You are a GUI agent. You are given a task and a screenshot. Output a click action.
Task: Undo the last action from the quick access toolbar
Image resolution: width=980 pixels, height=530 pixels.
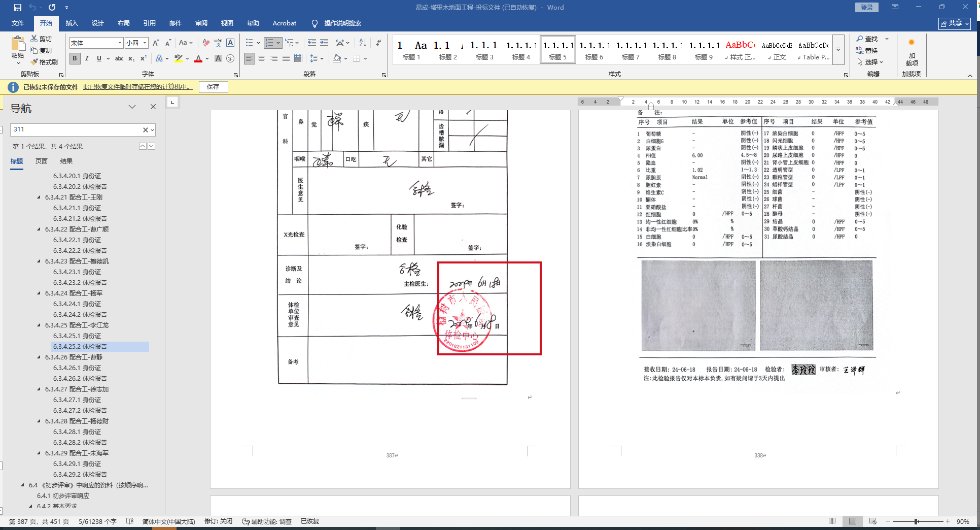tap(32, 8)
